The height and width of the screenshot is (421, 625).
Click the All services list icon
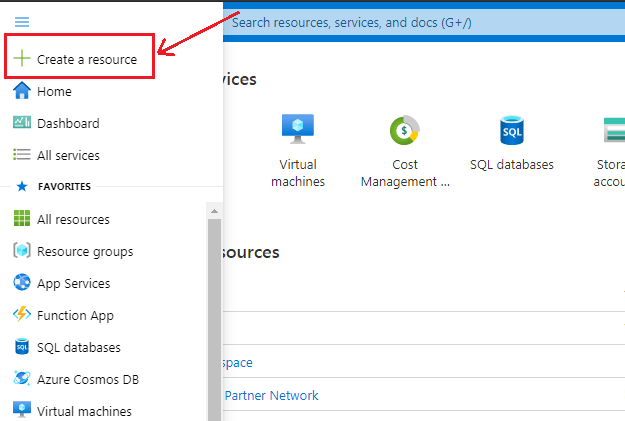pos(22,154)
